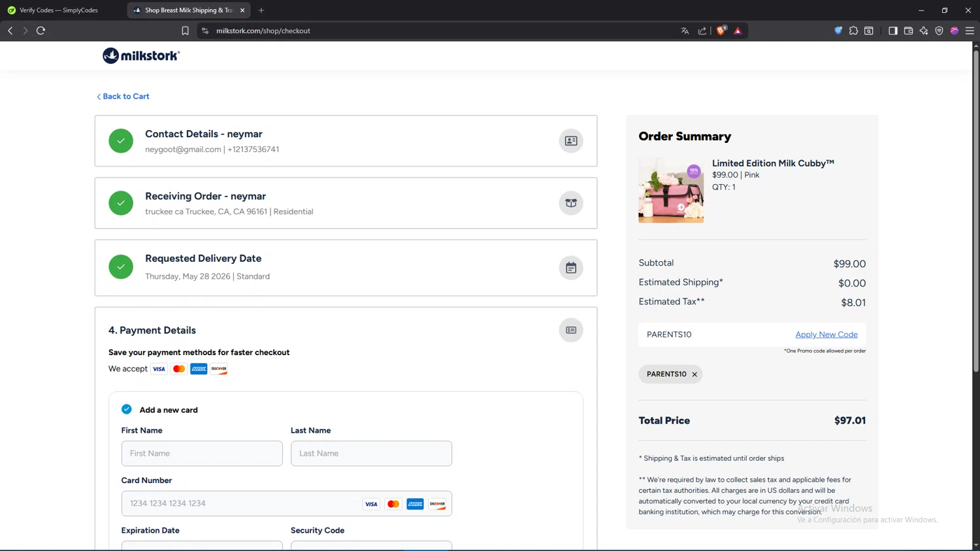Click the First Name field

coord(202,453)
